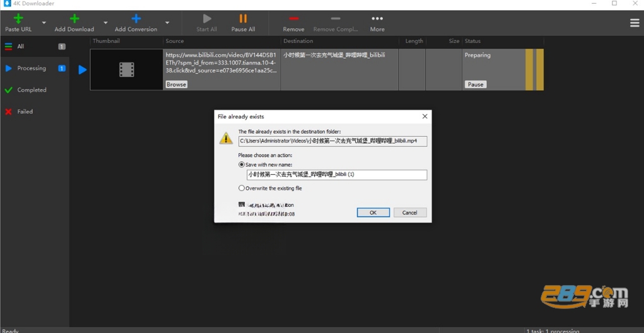Screen dimensions: 644x333
Task: Click the Remove Completed toolbar icon
Action: pos(336,18)
